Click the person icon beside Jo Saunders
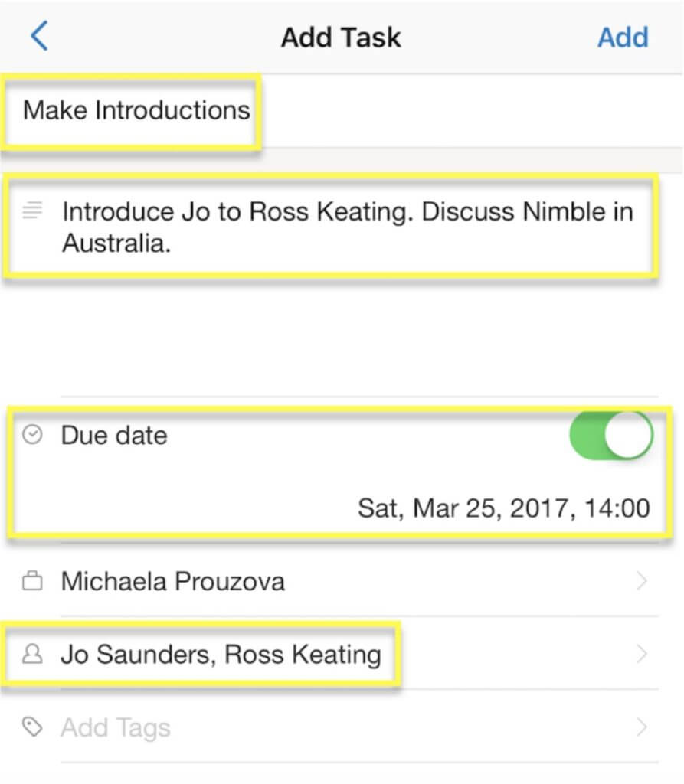Screen dimensions: 684x784 click(32, 655)
